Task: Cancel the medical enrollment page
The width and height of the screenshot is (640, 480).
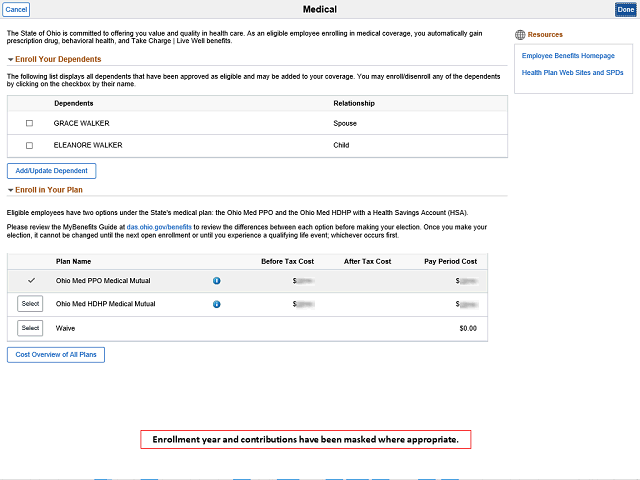Action: point(16,9)
